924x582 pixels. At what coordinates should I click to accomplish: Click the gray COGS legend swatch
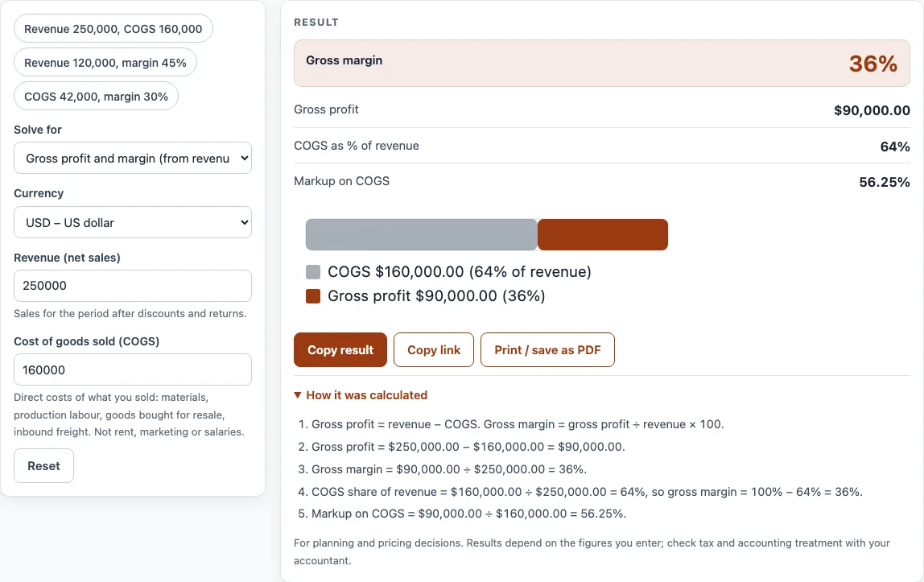(x=313, y=271)
